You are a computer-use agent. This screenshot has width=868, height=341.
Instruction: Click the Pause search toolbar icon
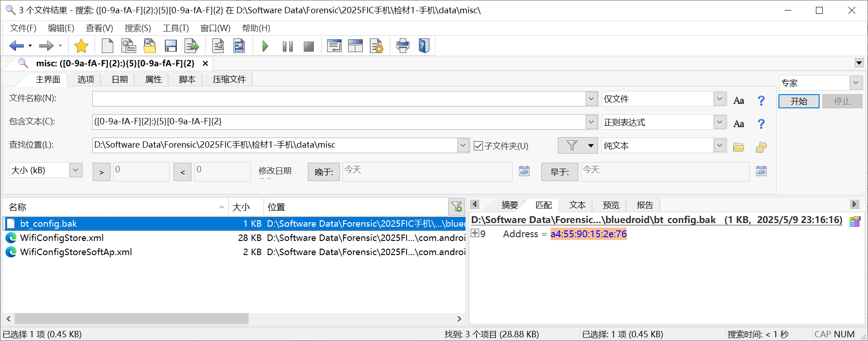[x=287, y=46]
